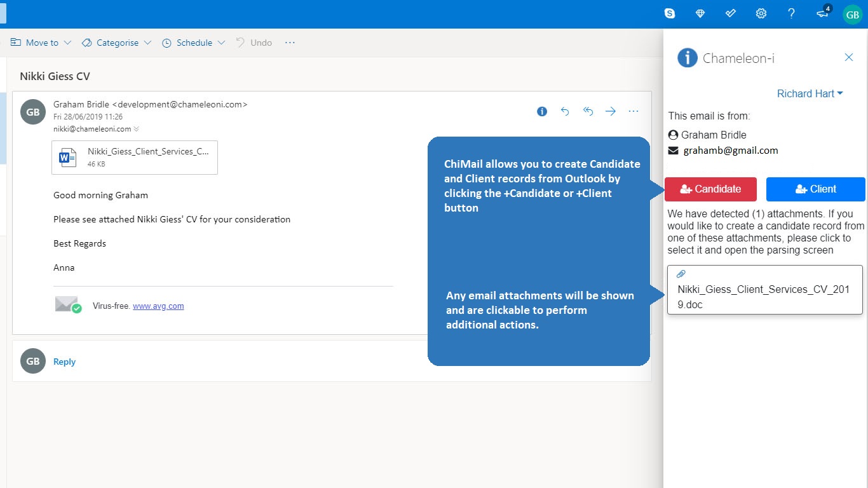Open the www.avg.com link
The width and height of the screenshot is (868, 488).
pyautogui.click(x=158, y=306)
